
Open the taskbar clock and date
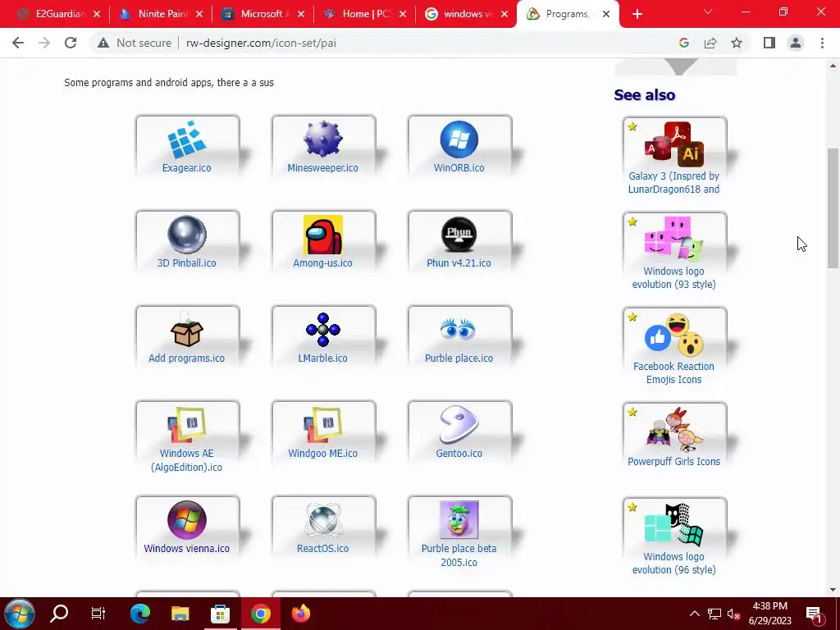click(x=769, y=614)
